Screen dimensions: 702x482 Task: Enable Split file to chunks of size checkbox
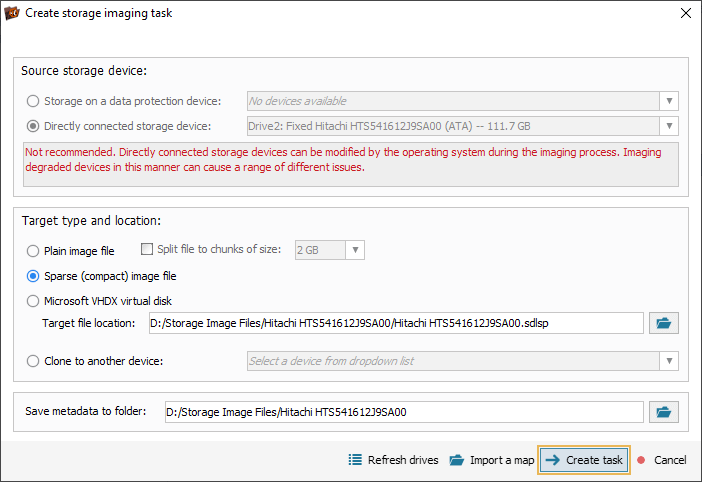coord(146,249)
